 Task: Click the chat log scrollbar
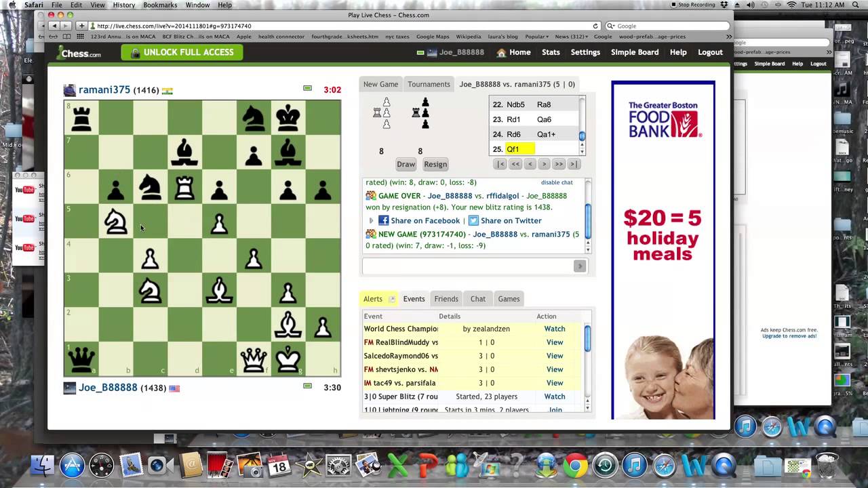pyautogui.click(x=588, y=216)
